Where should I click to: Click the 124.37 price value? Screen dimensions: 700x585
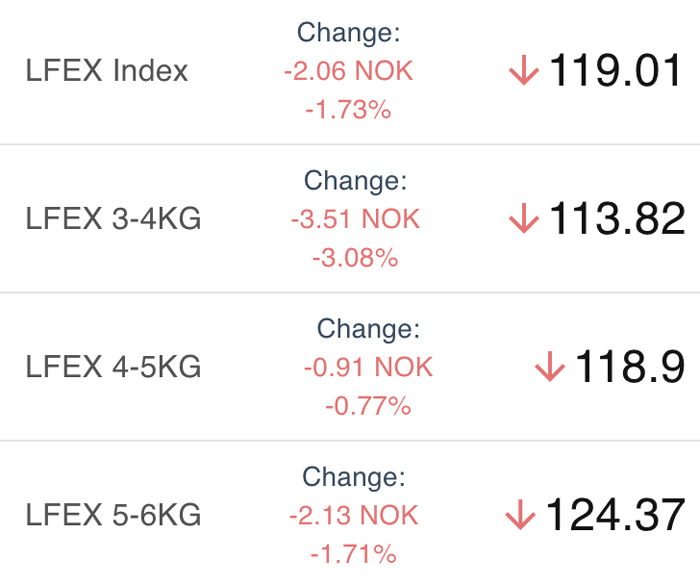(615, 515)
